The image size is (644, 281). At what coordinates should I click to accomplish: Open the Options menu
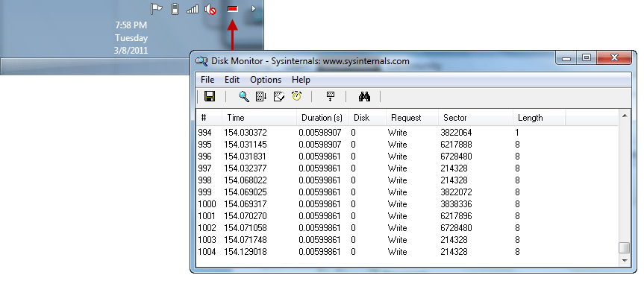pos(266,80)
